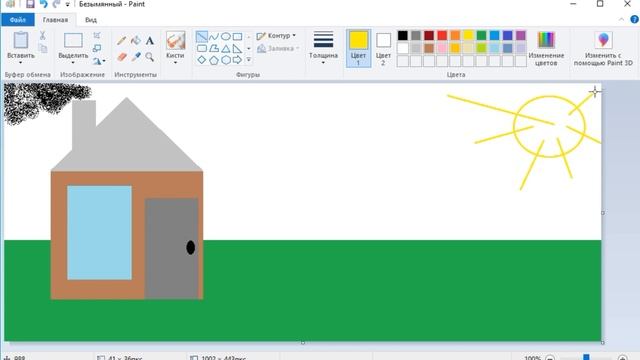Choose the Curve shape
Image resolution: width=640 pixels, height=360 pixels.
coord(213,37)
